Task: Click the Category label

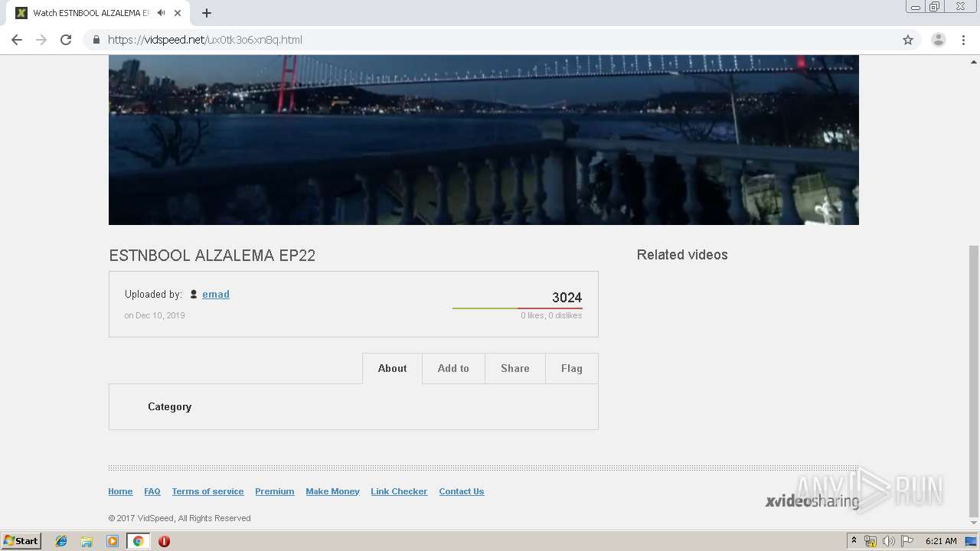Action: (x=170, y=406)
